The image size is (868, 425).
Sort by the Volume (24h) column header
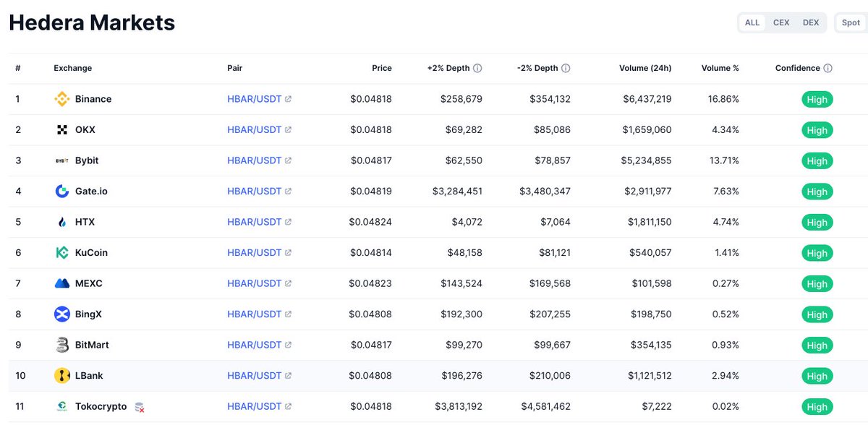click(645, 69)
